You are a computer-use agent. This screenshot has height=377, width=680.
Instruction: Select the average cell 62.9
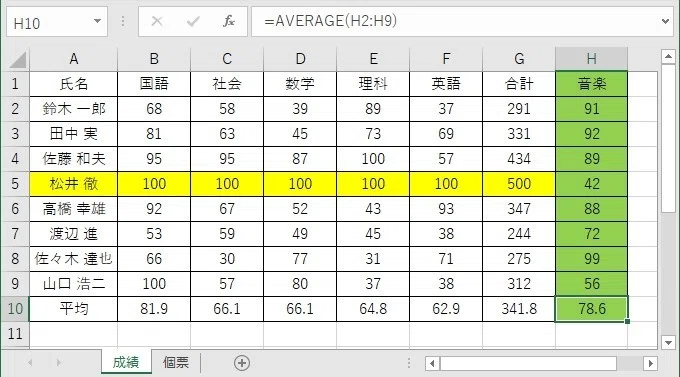point(446,309)
